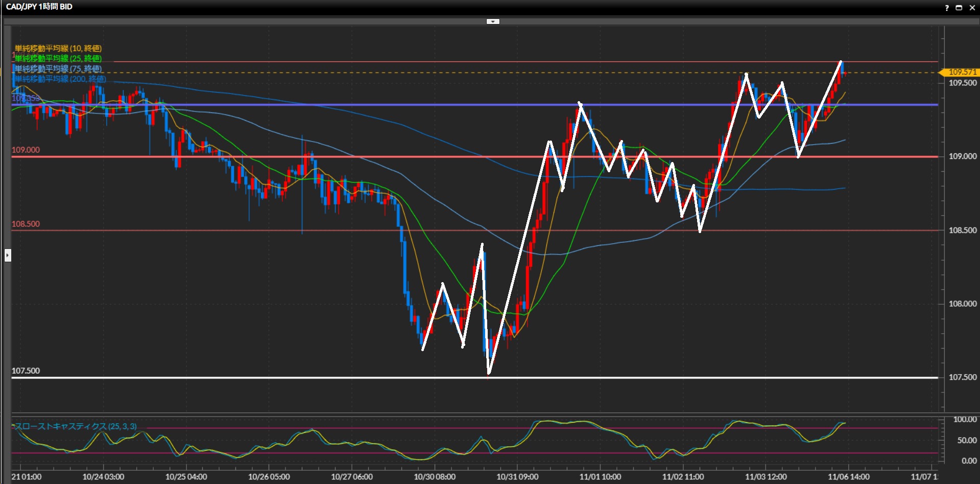Close the CAD/JPY chart window
Viewport: 980px width, 484px height.
click(971, 8)
